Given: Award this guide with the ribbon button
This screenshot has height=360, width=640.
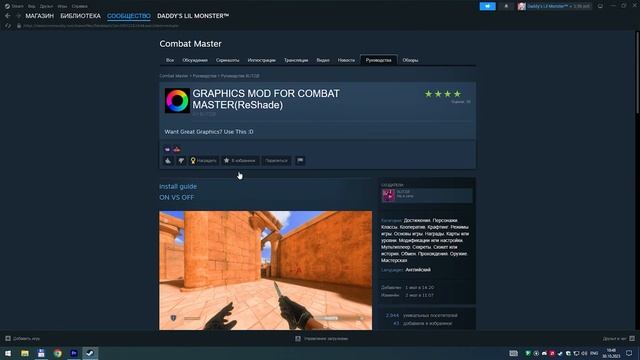Looking at the screenshot, I should click(x=203, y=161).
